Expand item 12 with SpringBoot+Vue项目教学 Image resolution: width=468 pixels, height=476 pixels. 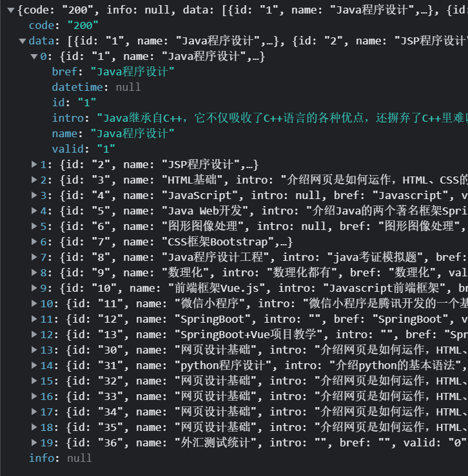click(34, 334)
